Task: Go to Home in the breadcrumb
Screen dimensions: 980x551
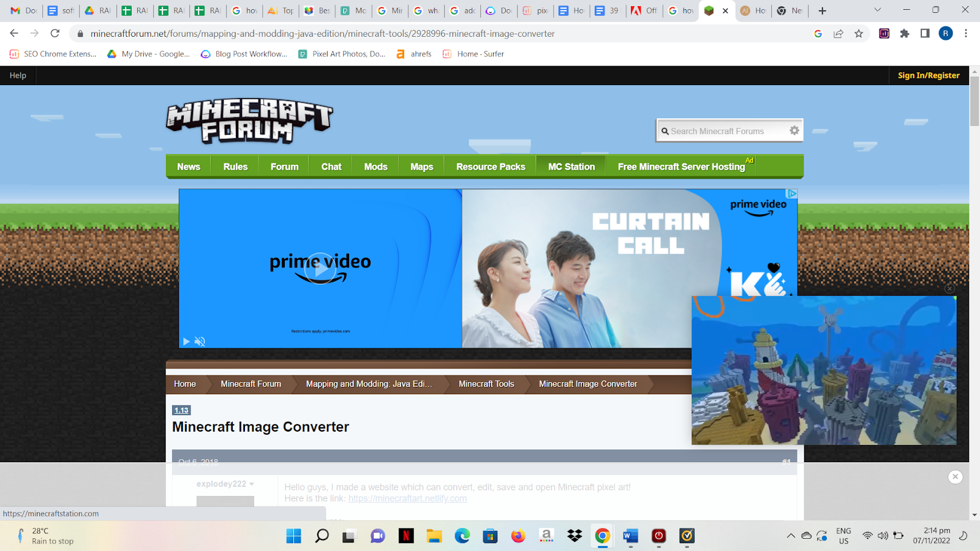Action: (185, 384)
